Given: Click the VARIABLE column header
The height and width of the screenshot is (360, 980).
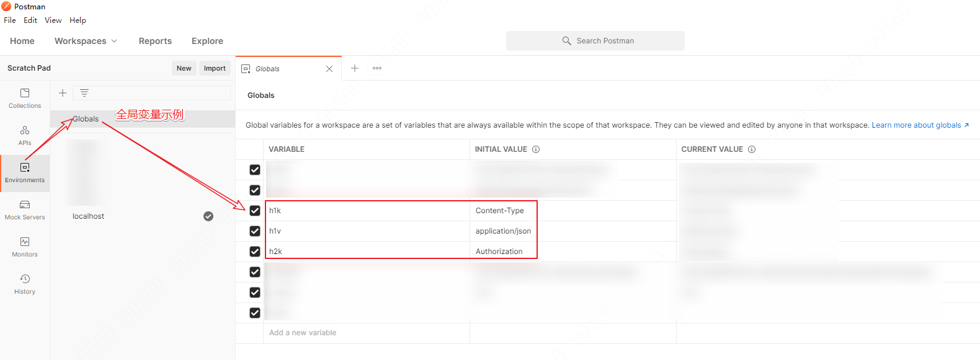Looking at the screenshot, I should pyautogui.click(x=287, y=149).
